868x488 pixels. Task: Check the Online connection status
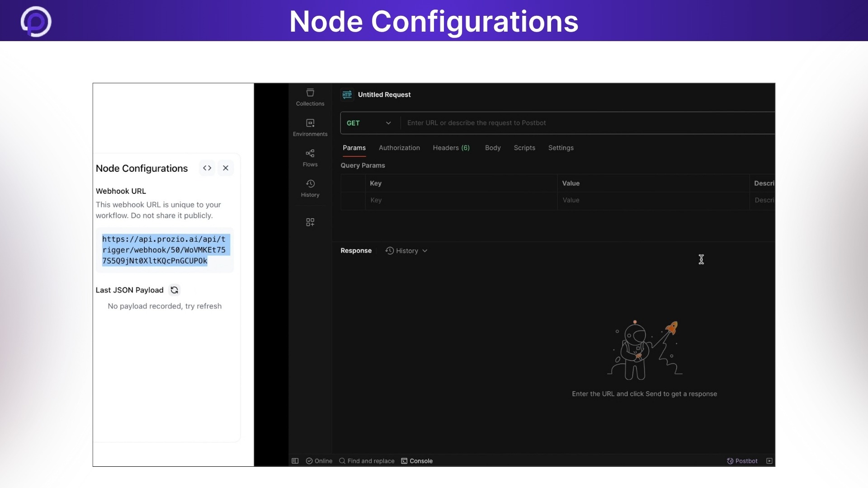pos(319,460)
